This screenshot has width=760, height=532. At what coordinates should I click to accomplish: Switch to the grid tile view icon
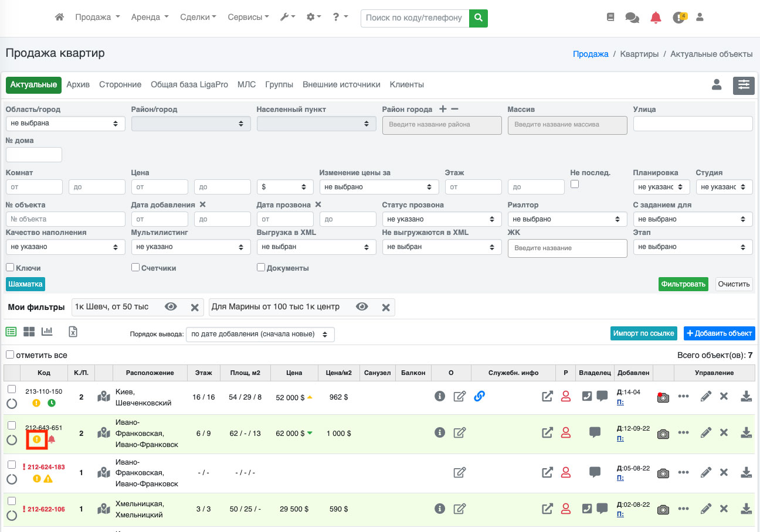[29, 332]
